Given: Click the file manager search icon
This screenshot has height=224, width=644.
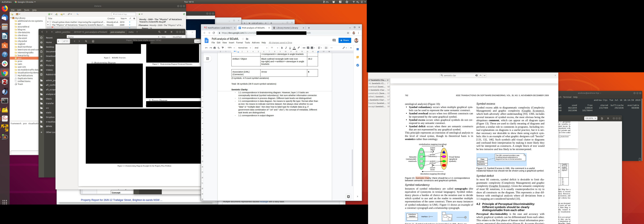Looking at the screenshot, I should pos(159,32).
